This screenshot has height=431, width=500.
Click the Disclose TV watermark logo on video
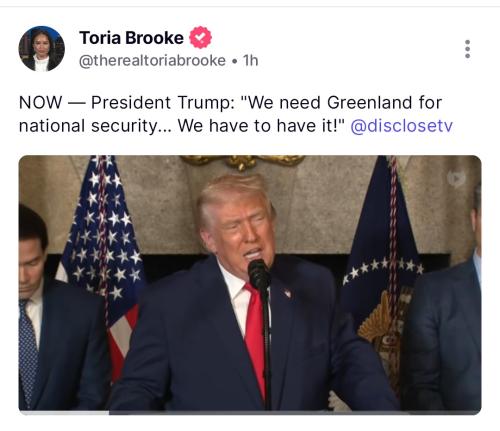click(456, 178)
